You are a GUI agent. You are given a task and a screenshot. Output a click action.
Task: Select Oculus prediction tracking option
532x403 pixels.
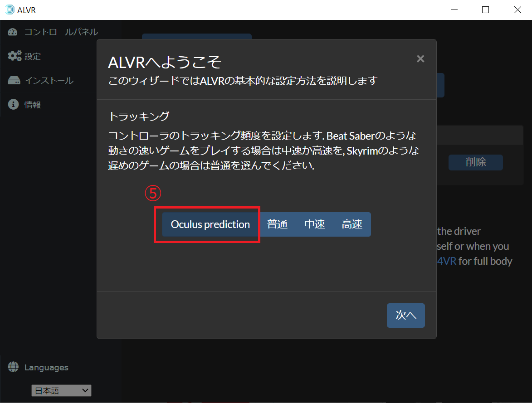[210, 224]
